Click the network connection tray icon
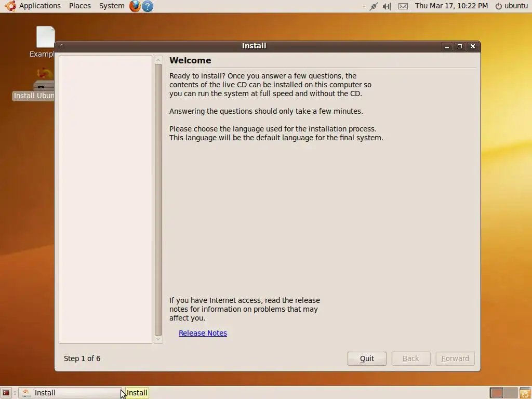 tap(374, 6)
